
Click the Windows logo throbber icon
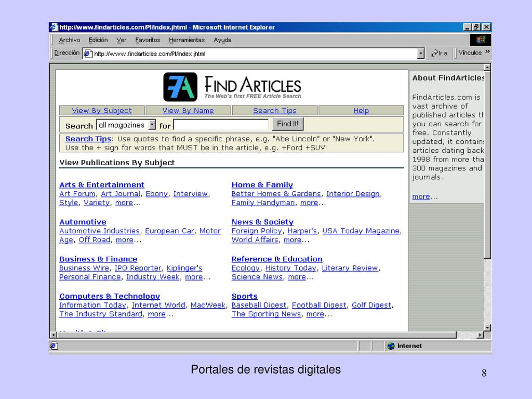tap(481, 40)
